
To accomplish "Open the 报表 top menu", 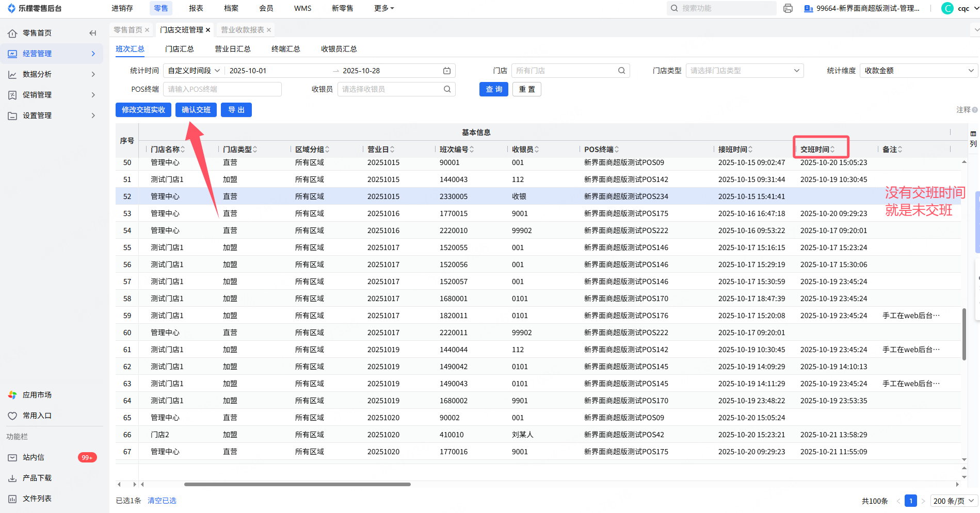I will (x=196, y=8).
